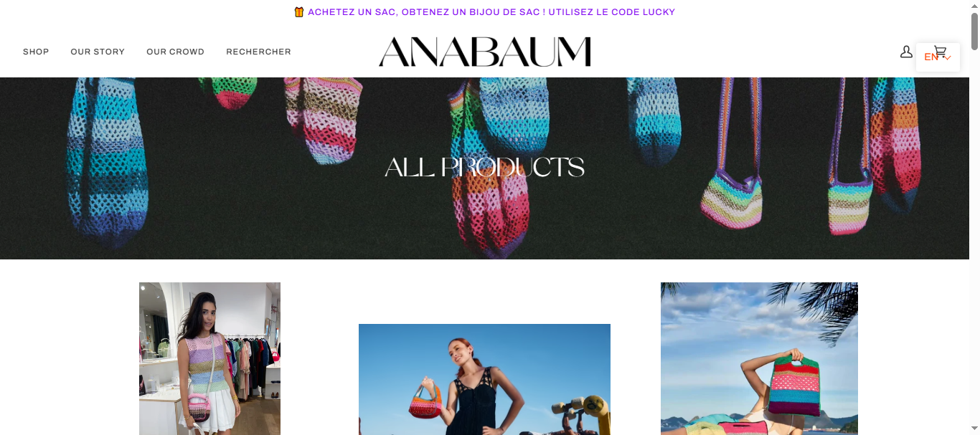Viewport: 980px width, 435px height.
Task: Open the user account icon
Action: pos(906,52)
